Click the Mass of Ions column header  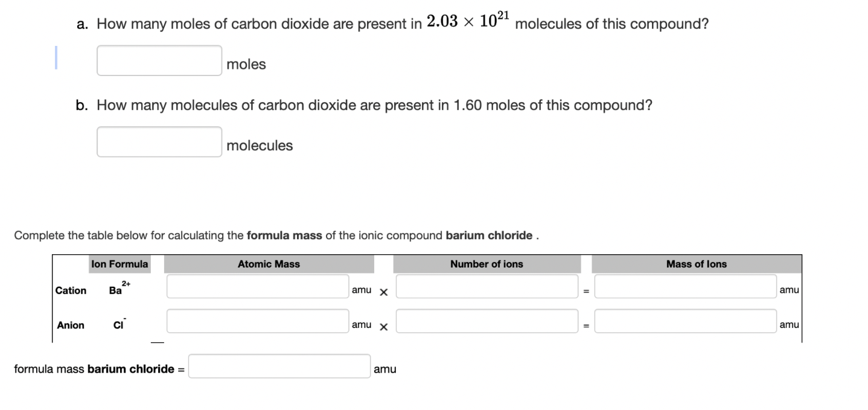pos(697,264)
